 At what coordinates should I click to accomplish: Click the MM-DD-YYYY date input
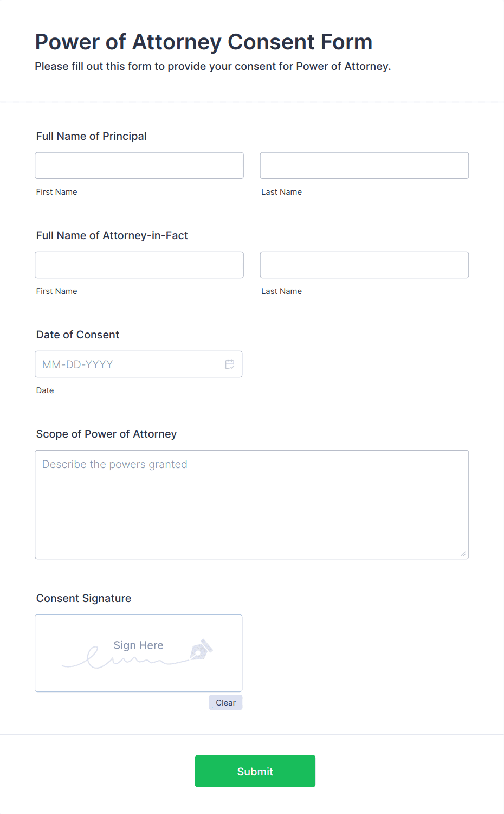pyautogui.click(x=139, y=364)
